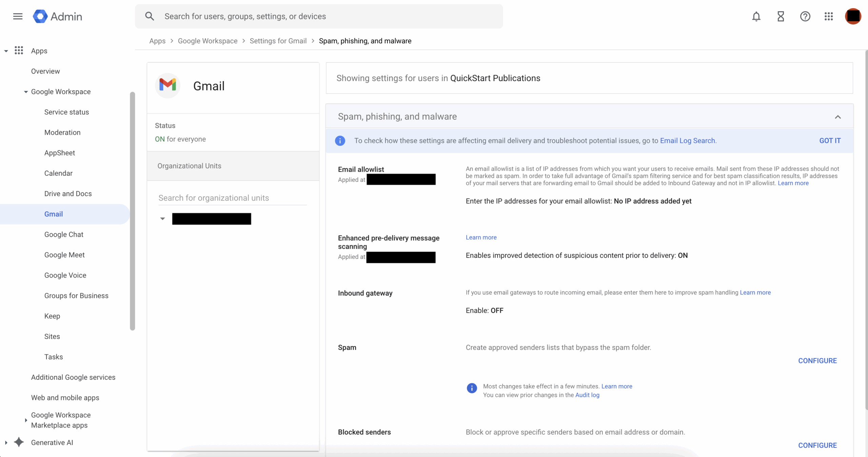Open the account profile avatar
This screenshot has width=868, height=457.
point(853,16)
